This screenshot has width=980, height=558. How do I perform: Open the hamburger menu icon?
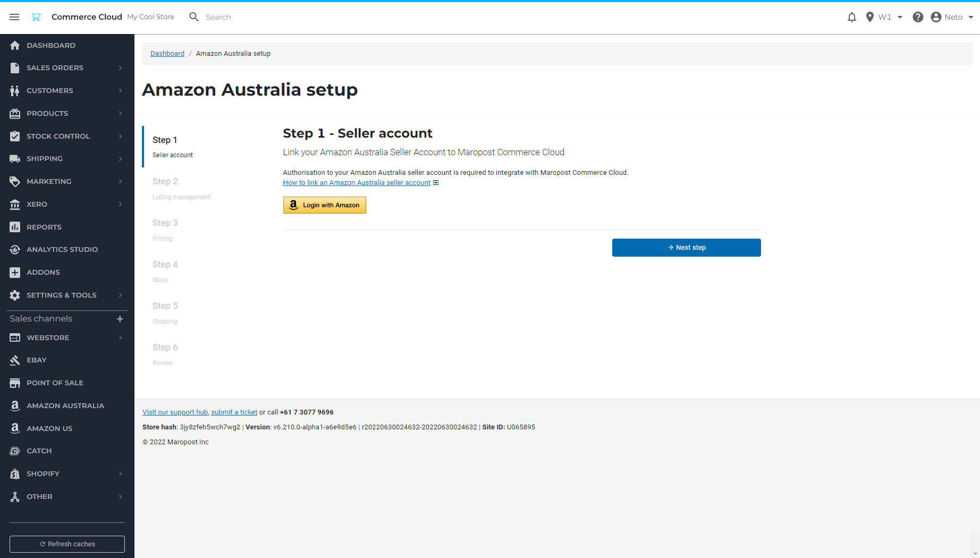(x=14, y=17)
